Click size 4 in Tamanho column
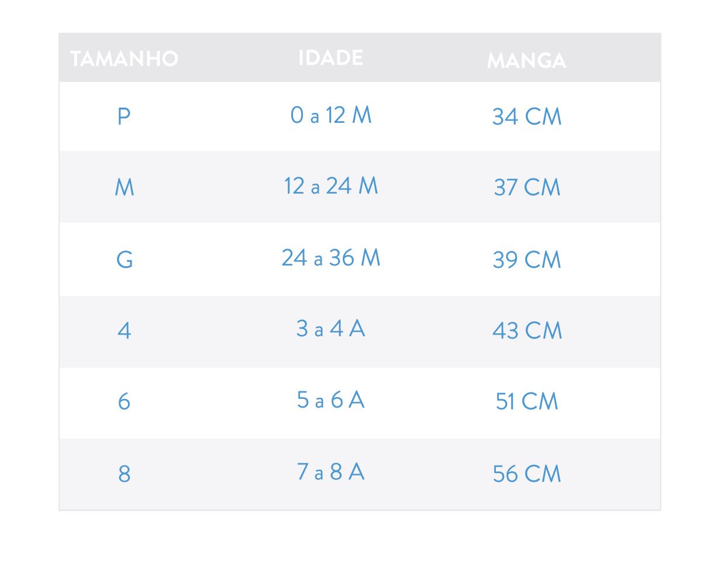This screenshot has height=562, width=728. (124, 331)
